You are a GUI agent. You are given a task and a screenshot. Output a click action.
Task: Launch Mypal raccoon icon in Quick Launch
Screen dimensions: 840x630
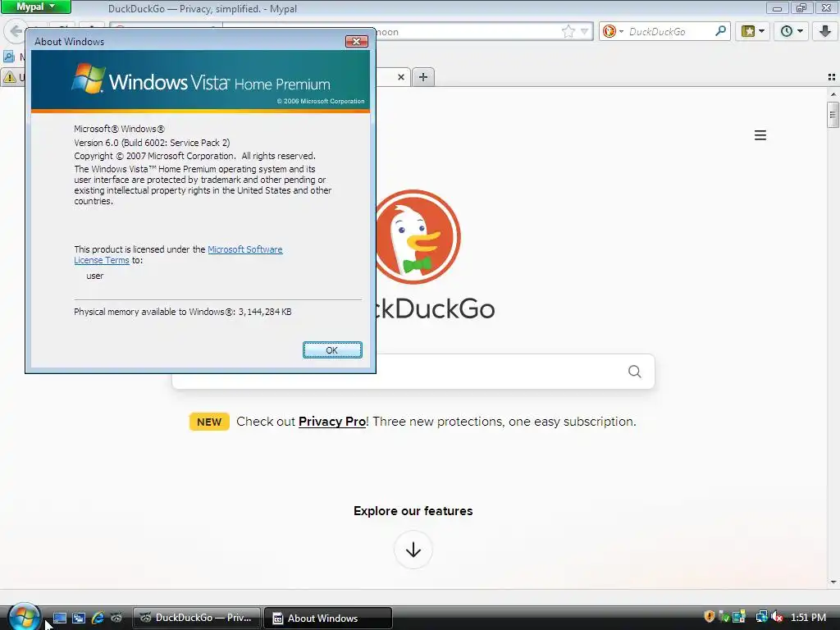click(x=116, y=618)
